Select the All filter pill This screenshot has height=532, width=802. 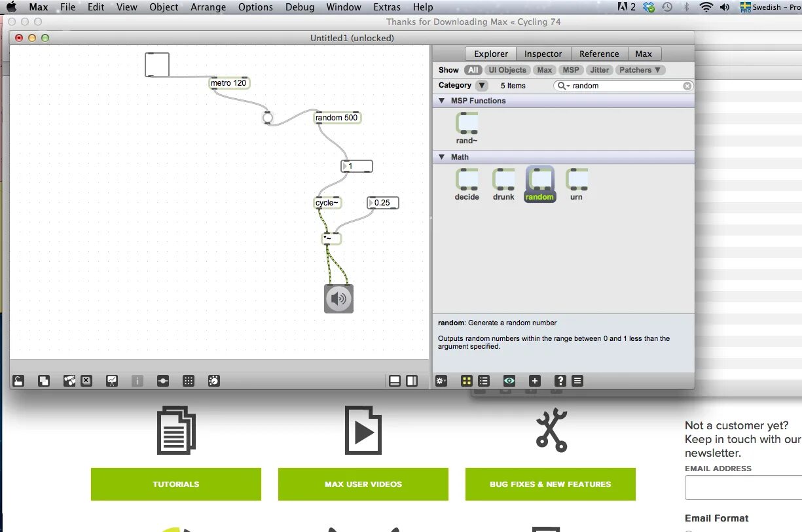click(x=473, y=70)
